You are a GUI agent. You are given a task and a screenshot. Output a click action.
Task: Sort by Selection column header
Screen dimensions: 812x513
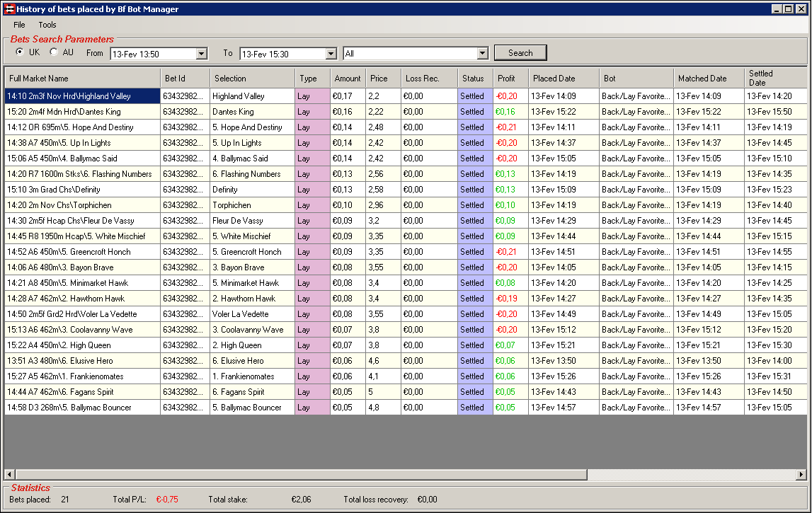[252, 78]
